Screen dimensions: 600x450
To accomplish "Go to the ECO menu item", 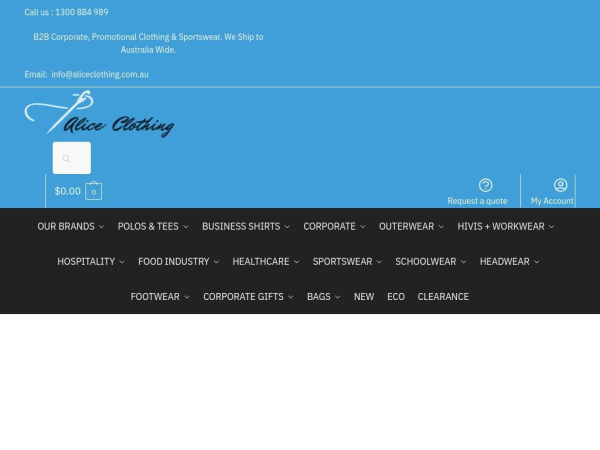I will coord(396,297).
